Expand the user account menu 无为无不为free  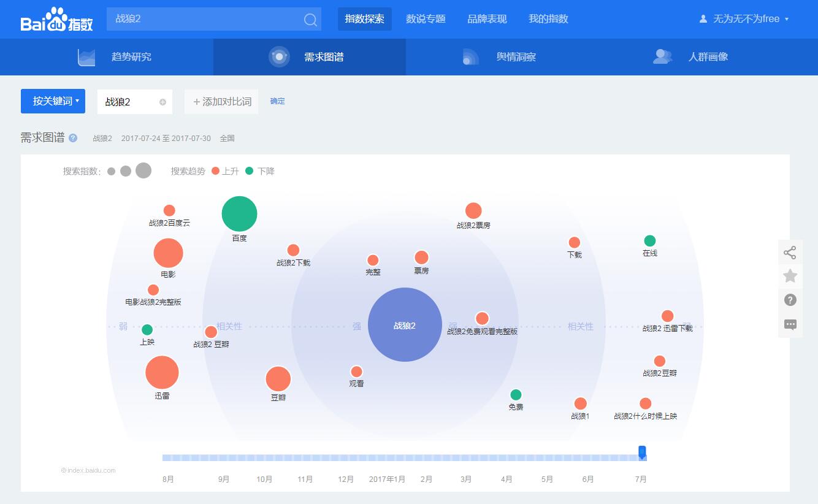743,18
